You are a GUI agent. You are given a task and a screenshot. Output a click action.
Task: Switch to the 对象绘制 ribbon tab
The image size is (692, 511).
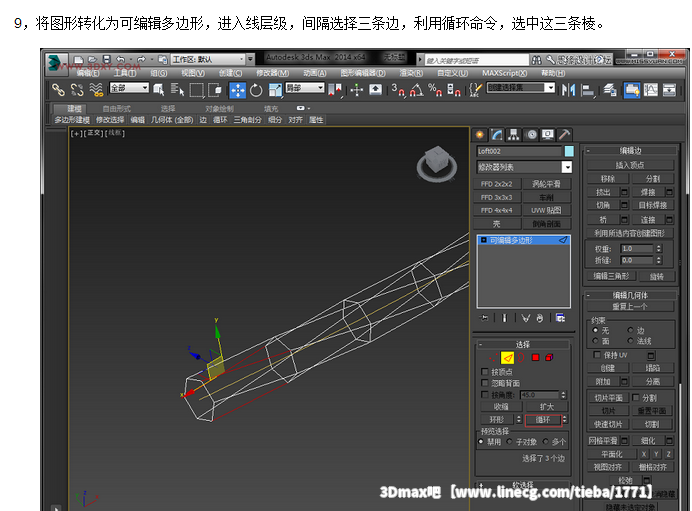pyautogui.click(x=219, y=109)
